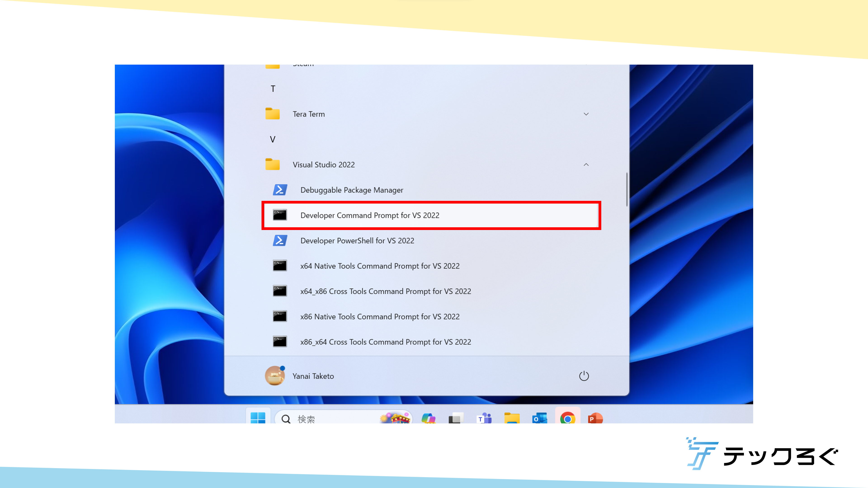Click the app list vertical scrollbar
868x488 pixels.
(x=627, y=189)
